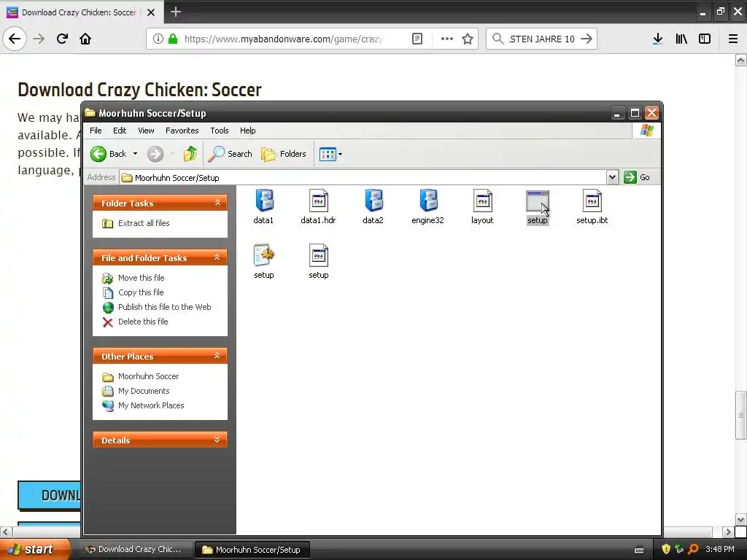Click the Firefox home icon
Image resolution: width=747 pixels, height=560 pixels.
pyautogui.click(x=85, y=39)
